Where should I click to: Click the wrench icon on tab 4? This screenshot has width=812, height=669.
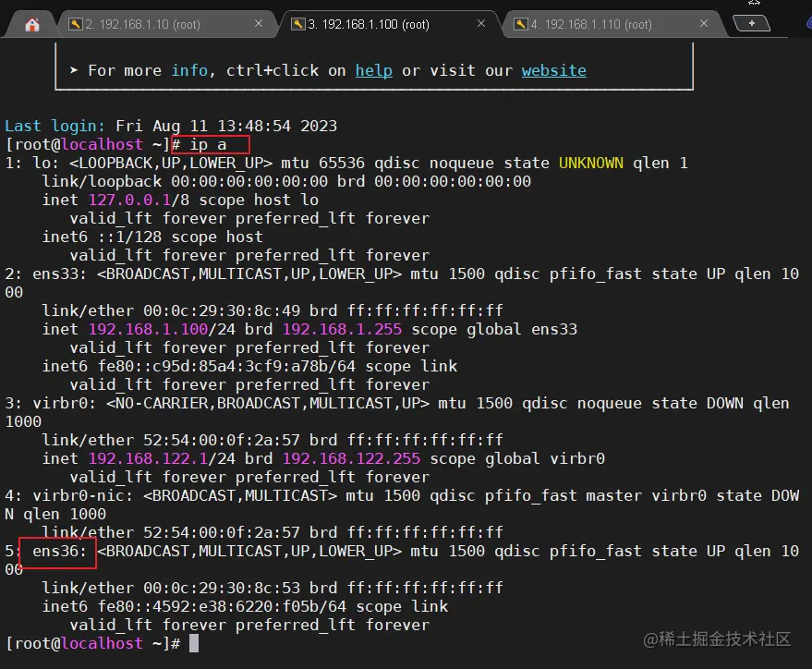click(520, 24)
